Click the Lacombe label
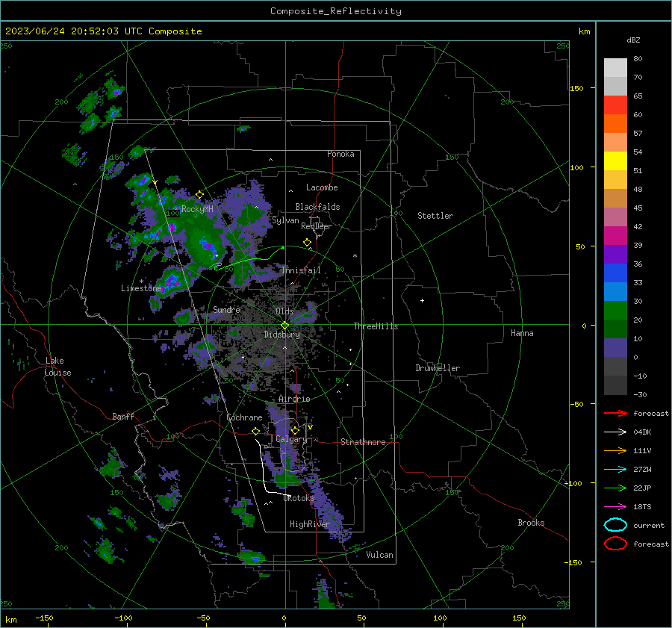The width and height of the screenshot is (672, 628). [322, 187]
